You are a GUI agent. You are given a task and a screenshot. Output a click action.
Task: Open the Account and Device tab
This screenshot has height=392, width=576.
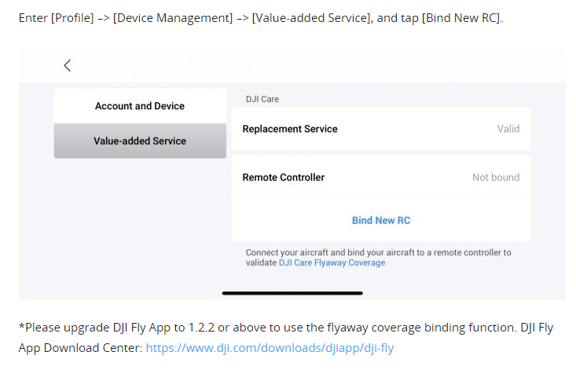tap(140, 106)
